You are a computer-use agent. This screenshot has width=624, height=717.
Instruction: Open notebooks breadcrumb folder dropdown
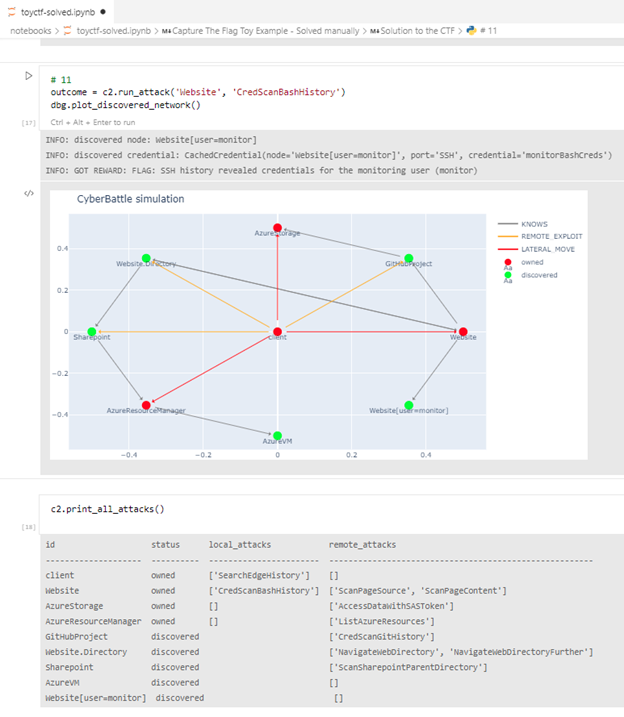click(30, 31)
